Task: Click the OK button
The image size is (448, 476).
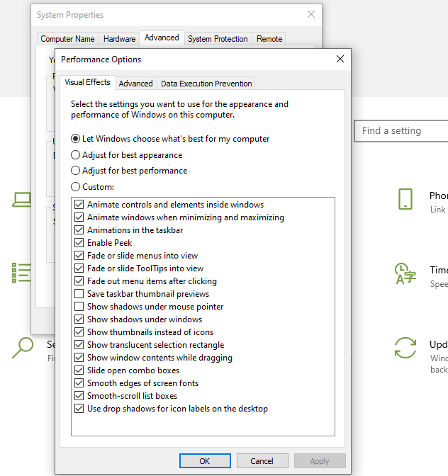Action: tap(205, 461)
